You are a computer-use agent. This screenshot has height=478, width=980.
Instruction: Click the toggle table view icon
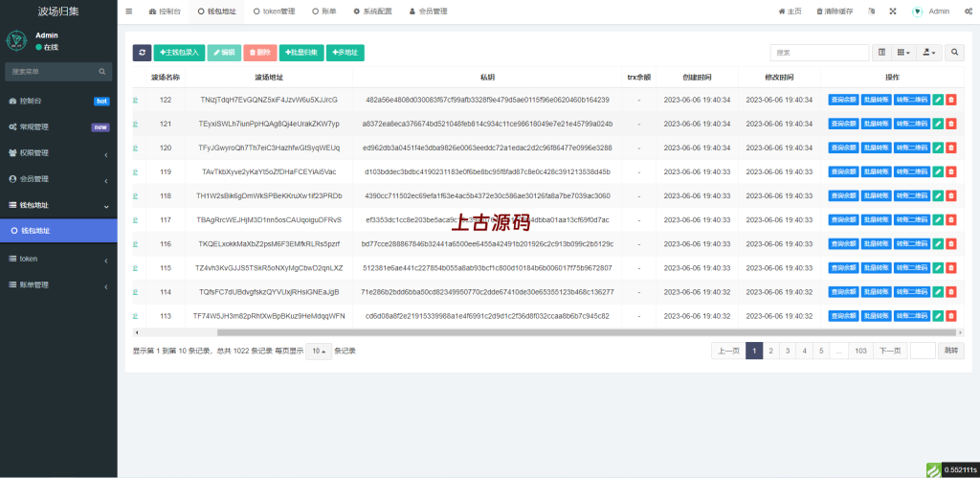(x=881, y=54)
